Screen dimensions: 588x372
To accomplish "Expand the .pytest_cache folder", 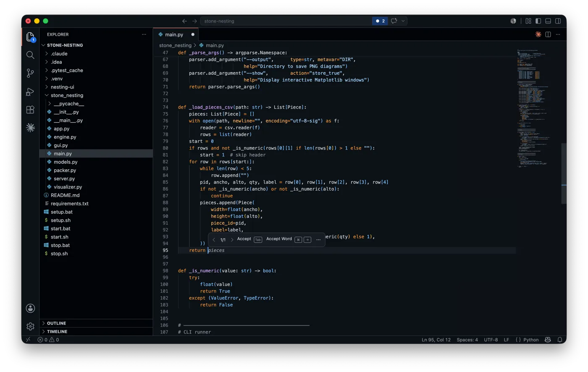I will click(x=67, y=71).
